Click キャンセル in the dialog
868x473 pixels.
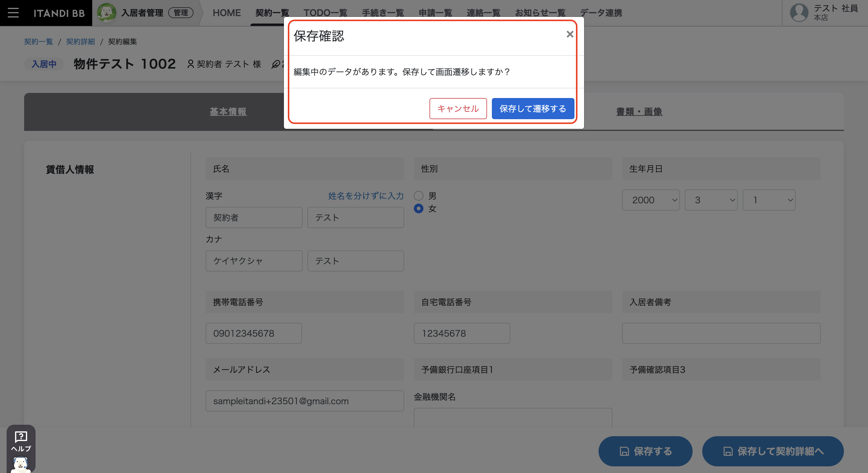click(x=458, y=109)
